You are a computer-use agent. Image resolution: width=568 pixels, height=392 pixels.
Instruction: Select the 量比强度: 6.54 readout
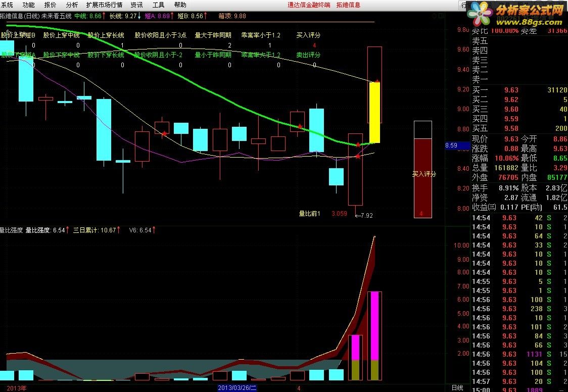tap(47, 230)
